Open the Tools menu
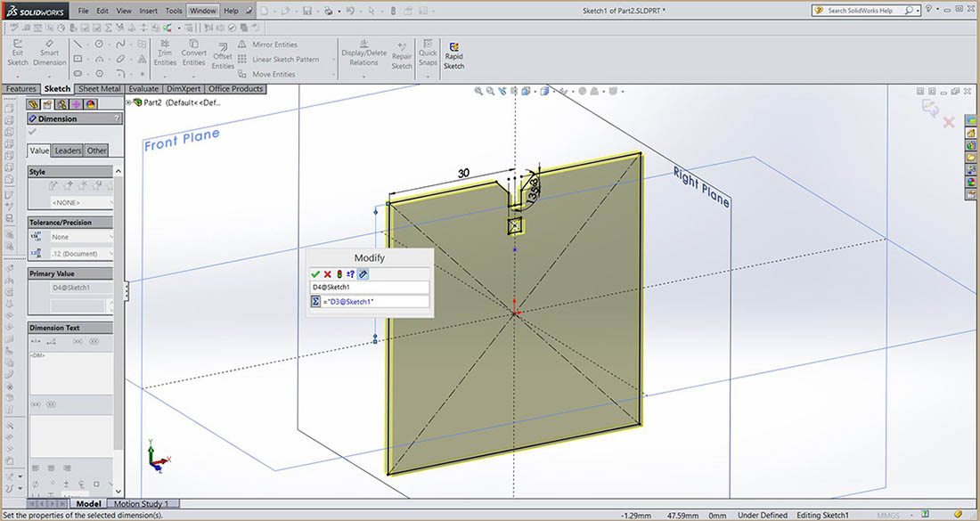 pos(174,11)
